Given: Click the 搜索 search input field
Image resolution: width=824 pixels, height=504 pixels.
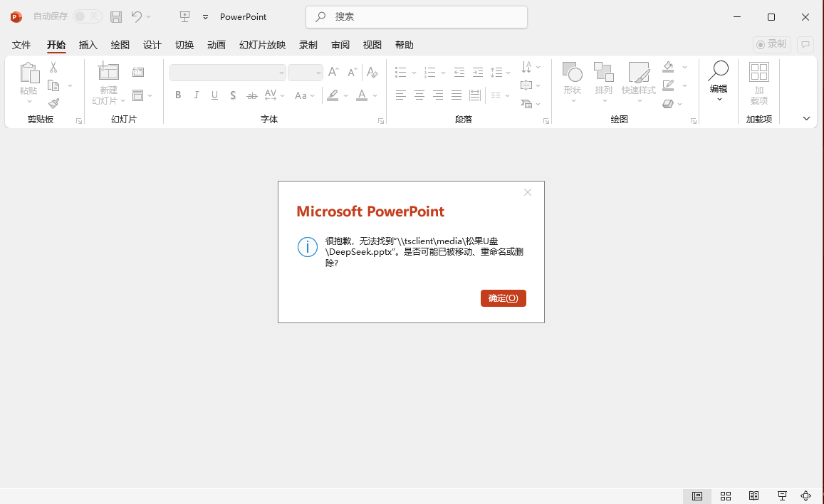Looking at the screenshot, I should click(417, 17).
